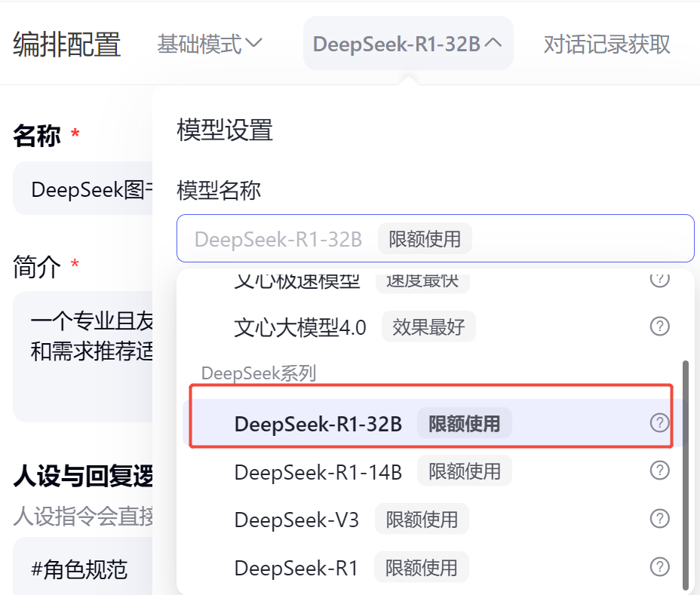Expand the 基础模式 mode dropdown

pos(210,44)
